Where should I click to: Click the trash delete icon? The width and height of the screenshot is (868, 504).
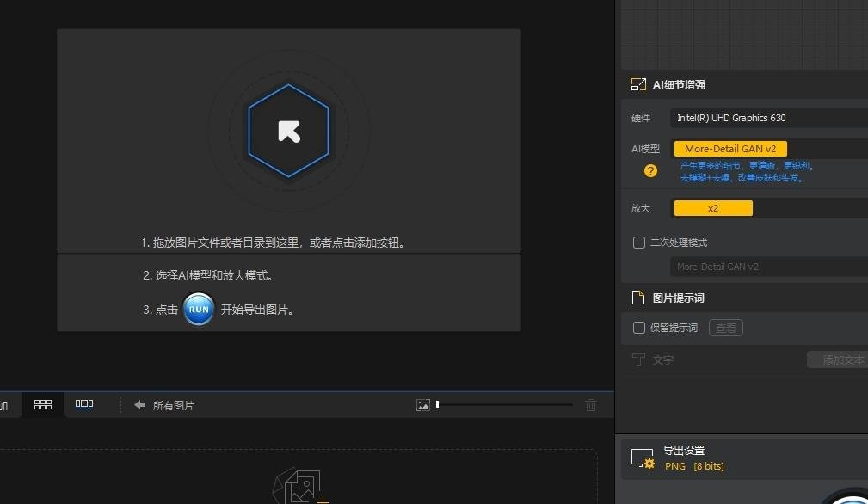591,405
